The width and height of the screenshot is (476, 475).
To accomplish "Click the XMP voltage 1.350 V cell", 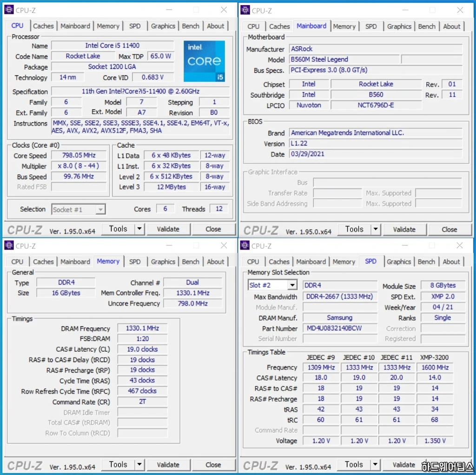I will (435, 441).
